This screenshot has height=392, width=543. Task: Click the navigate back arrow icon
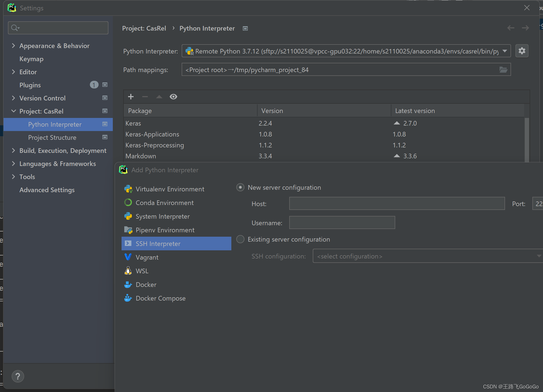(510, 28)
